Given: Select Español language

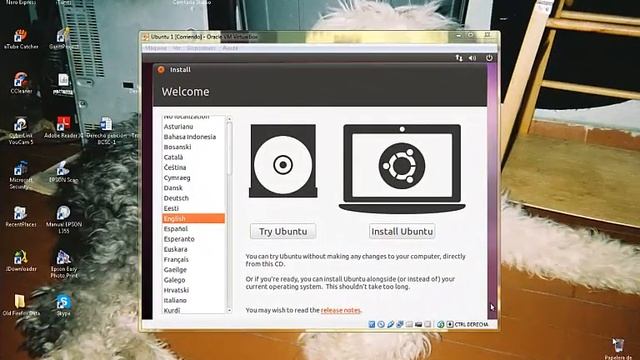Looking at the screenshot, I should (x=193, y=229).
